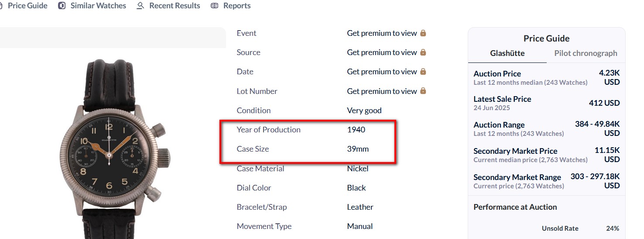
Task: Click the lock icon beside Event
Action: 423,33
